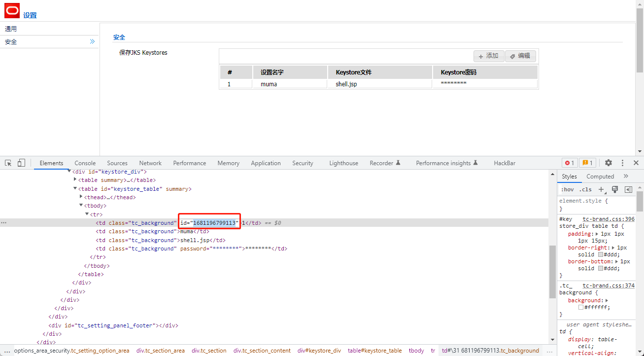
Task: Click the double-arrow icon beside 安全
Action: pyautogui.click(x=92, y=42)
